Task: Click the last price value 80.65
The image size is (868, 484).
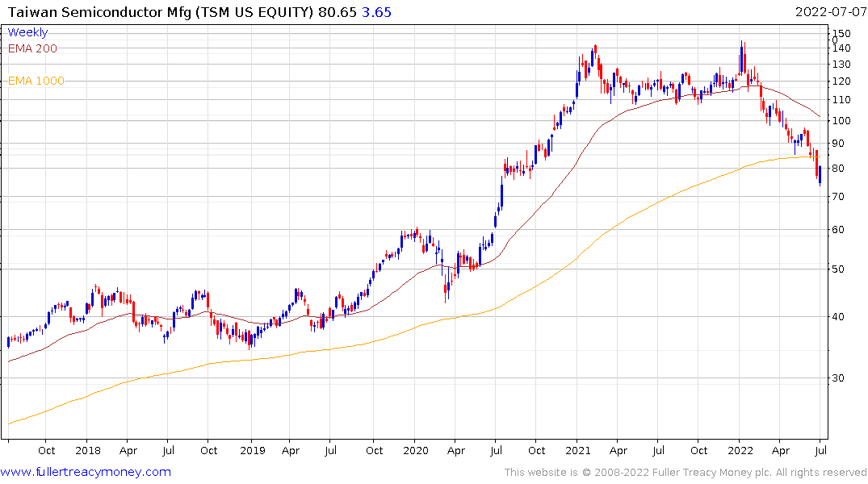Action: [x=338, y=12]
